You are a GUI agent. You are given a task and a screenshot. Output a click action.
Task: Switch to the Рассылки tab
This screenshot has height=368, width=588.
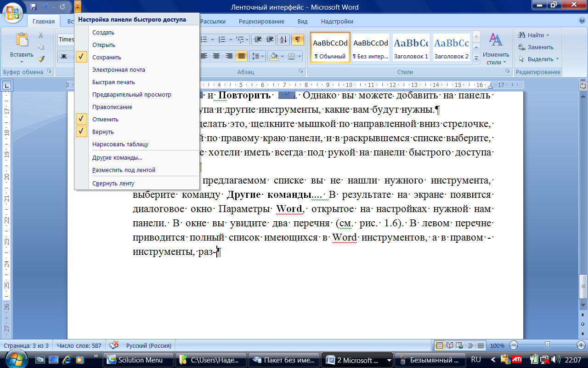213,21
